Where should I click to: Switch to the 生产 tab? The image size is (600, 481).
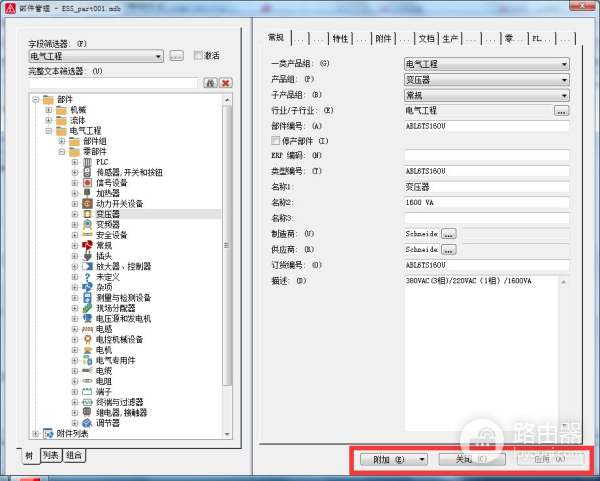click(x=450, y=39)
